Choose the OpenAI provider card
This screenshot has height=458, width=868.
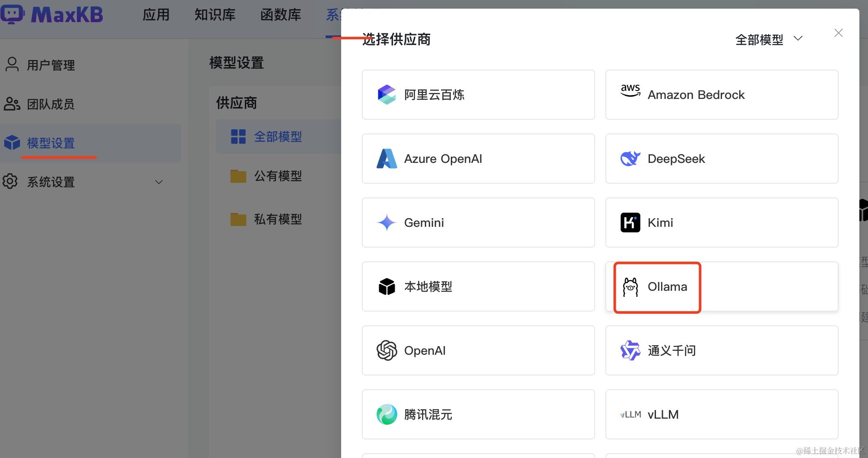478,350
